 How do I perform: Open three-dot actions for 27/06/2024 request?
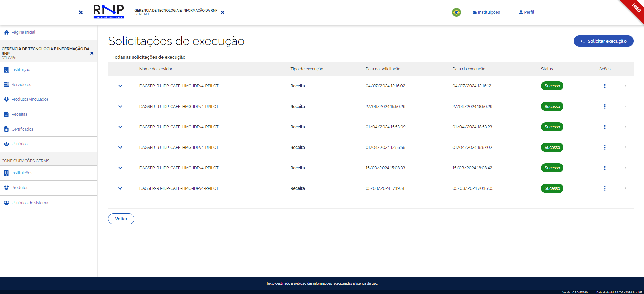[605, 107]
